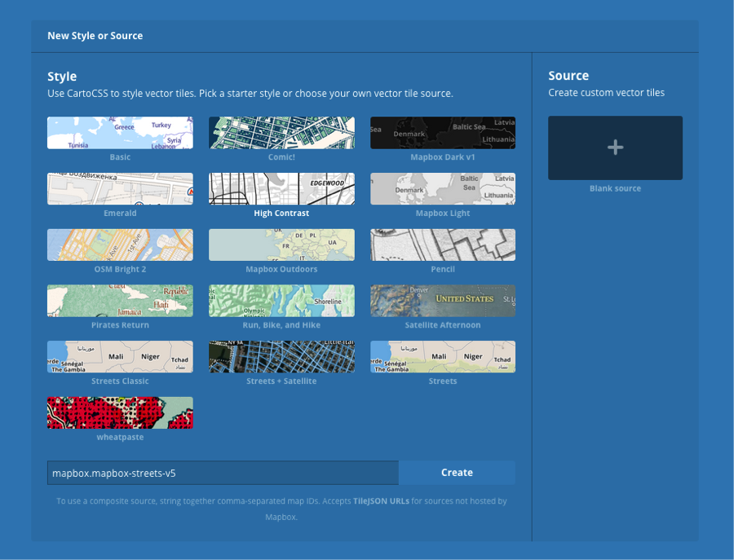This screenshot has width=734, height=560.
Task: Select the Emerald style preview
Action: click(120, 188)
